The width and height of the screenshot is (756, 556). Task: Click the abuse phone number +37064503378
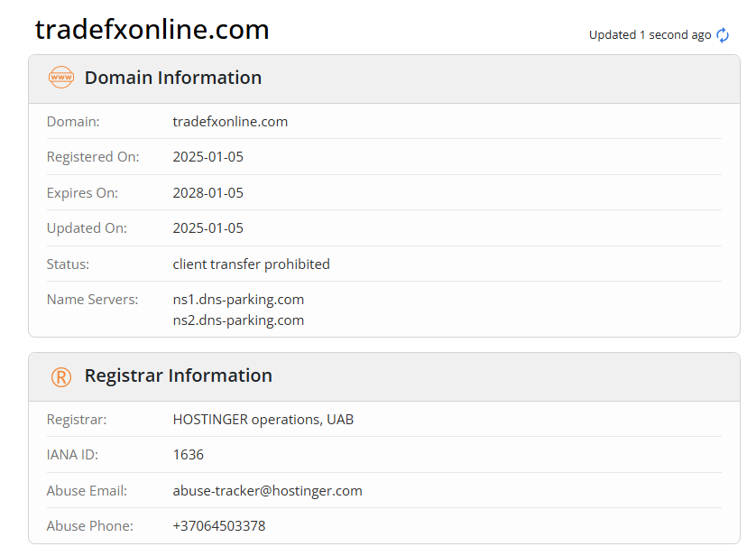(219, 525)
